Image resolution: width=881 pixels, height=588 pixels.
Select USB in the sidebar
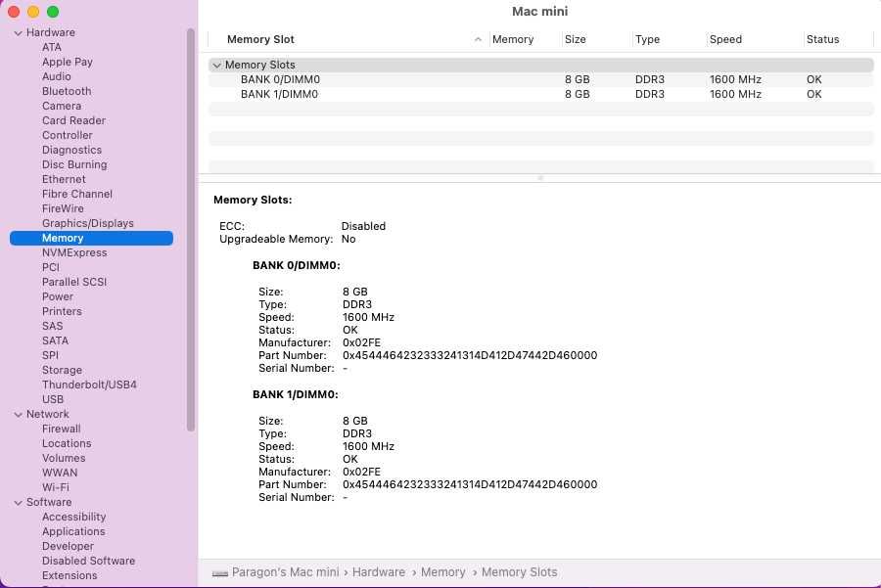click(53, 399)
